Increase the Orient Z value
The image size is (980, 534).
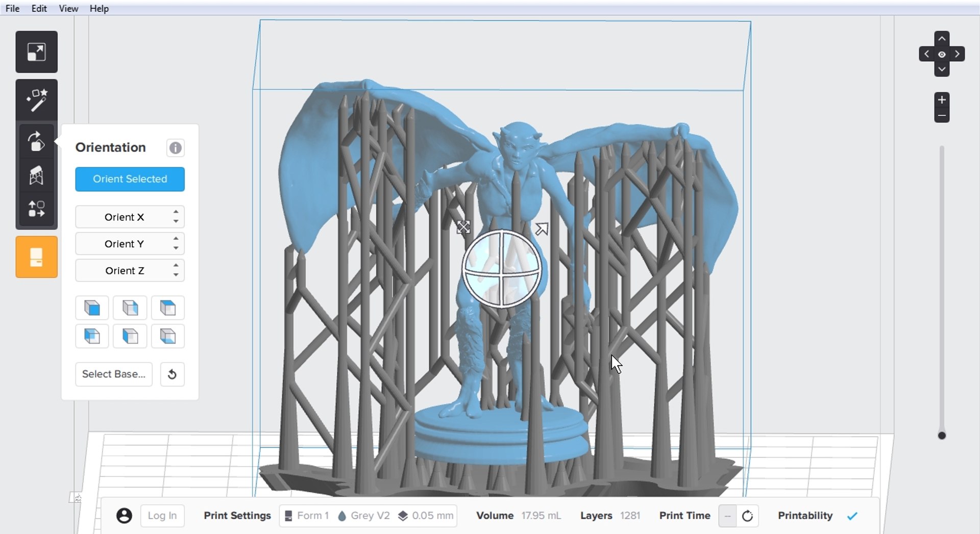pos(176,265)
